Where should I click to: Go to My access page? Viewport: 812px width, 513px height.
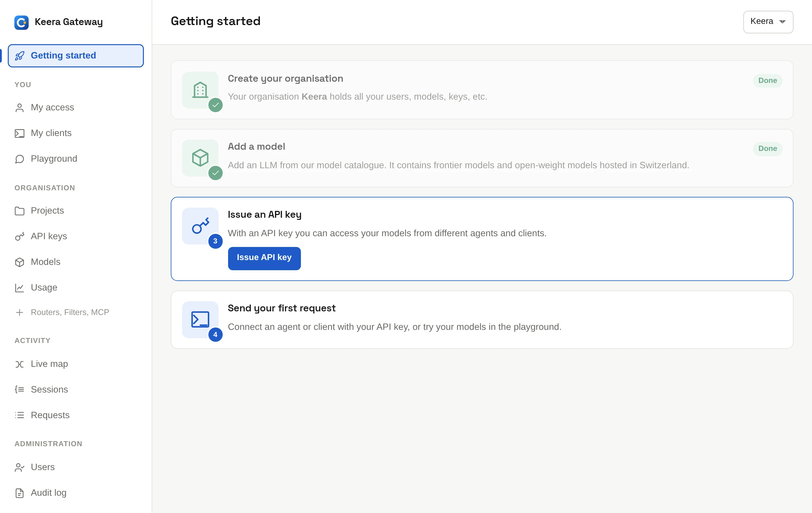pos(76,107)
